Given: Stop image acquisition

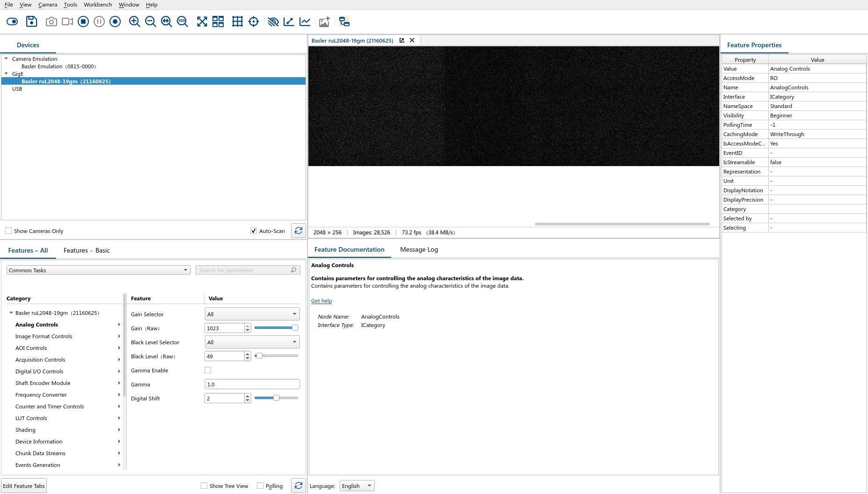Looking at the screenshot, I should [x=83, y=22].
